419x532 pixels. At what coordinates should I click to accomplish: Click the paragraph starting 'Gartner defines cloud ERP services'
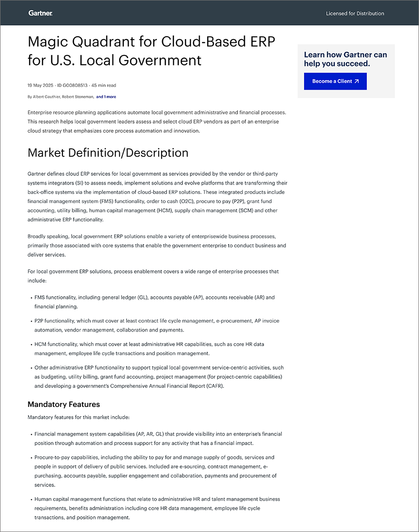(x=157, y=196)
